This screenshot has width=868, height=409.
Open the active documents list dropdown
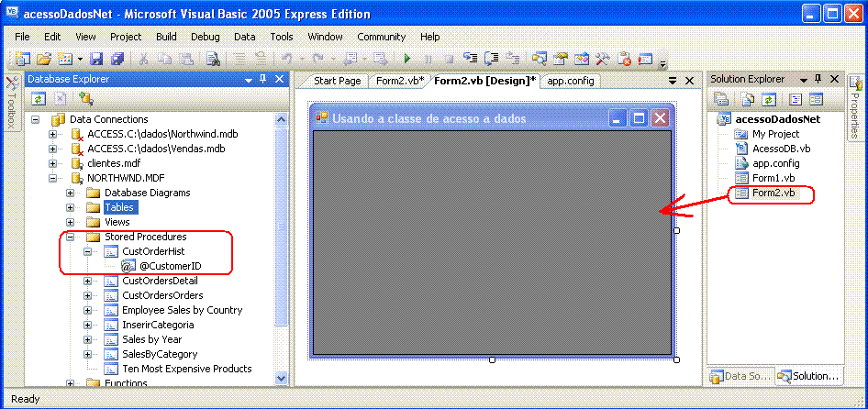(673, 81)
